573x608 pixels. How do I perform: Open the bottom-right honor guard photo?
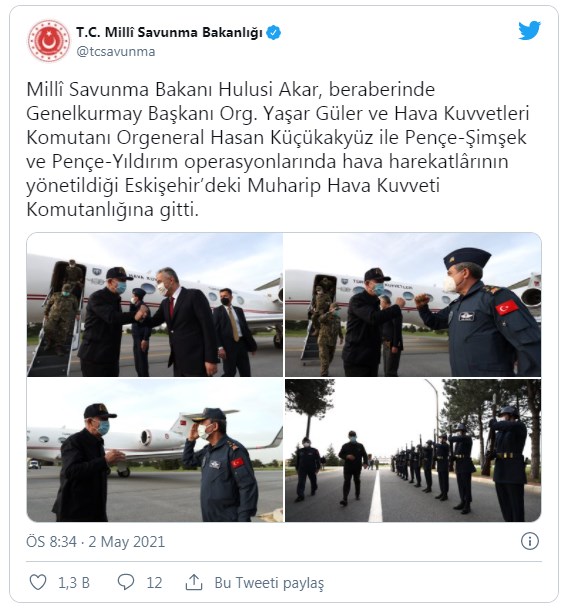click(413, 450)
